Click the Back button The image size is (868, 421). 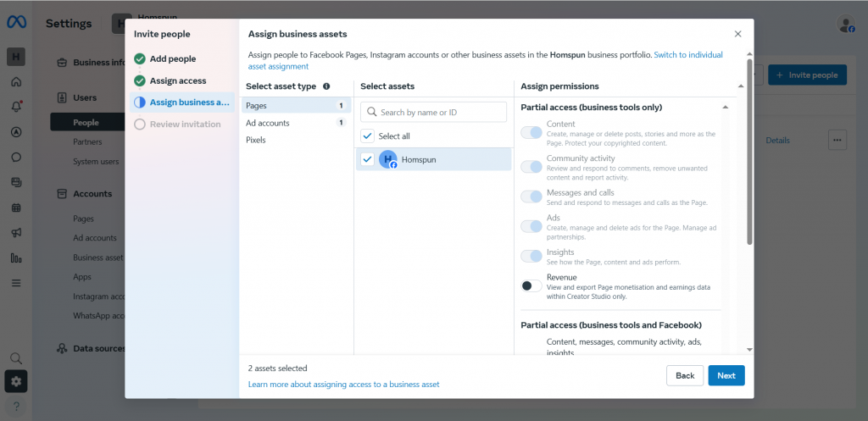[x=685, y=375]
